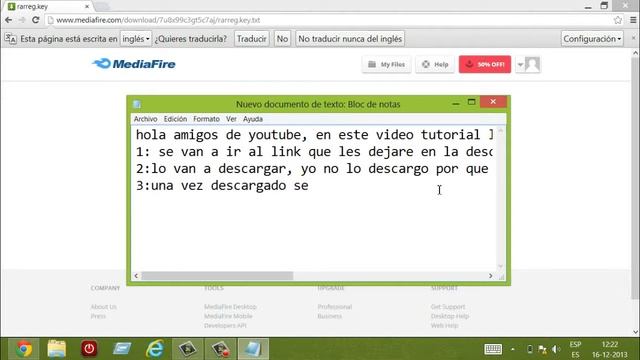Click Traducir button
This screenshot has width=640, height=360.
click(x=251, y=39)
